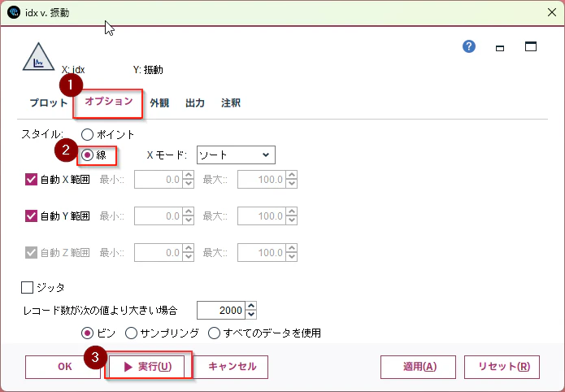Run the node with 実行(U) button
The width and height of the screenshot is (565, 392).
tap(148, 367)
